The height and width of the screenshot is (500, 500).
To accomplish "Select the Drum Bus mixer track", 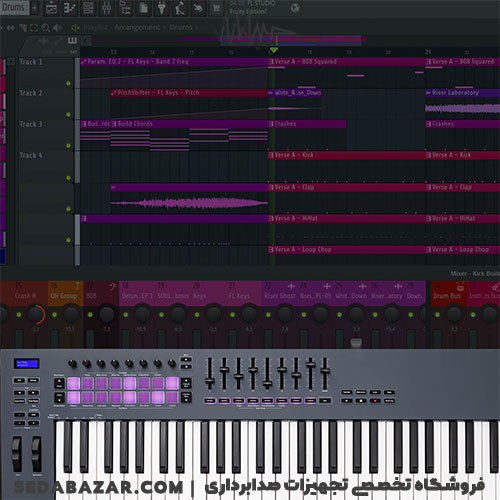I will coord(447,296).
